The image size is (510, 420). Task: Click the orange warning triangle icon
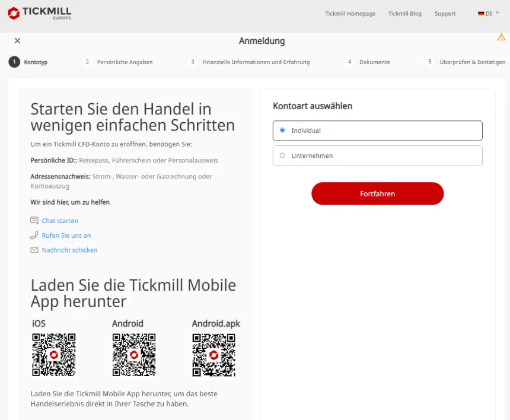pyautogui.click(x=501, y=37)
